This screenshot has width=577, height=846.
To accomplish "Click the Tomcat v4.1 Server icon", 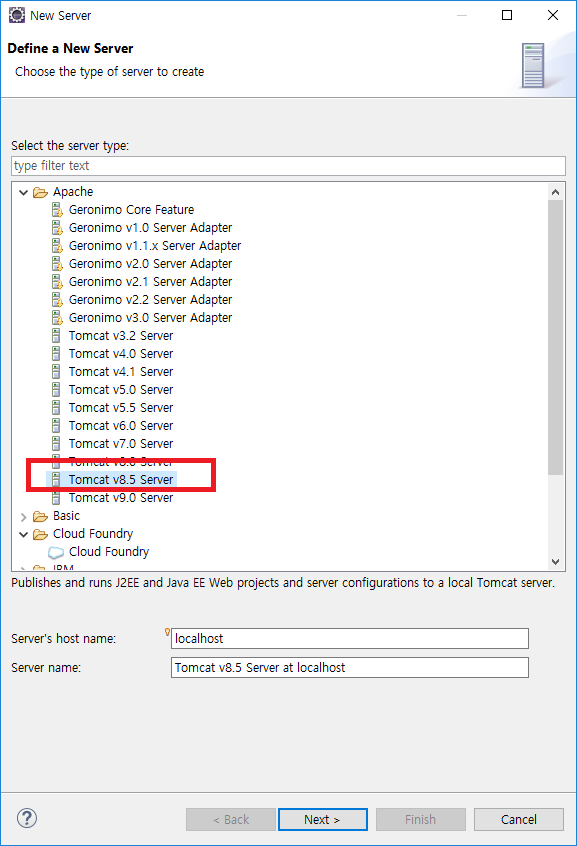I will [56, 372].
